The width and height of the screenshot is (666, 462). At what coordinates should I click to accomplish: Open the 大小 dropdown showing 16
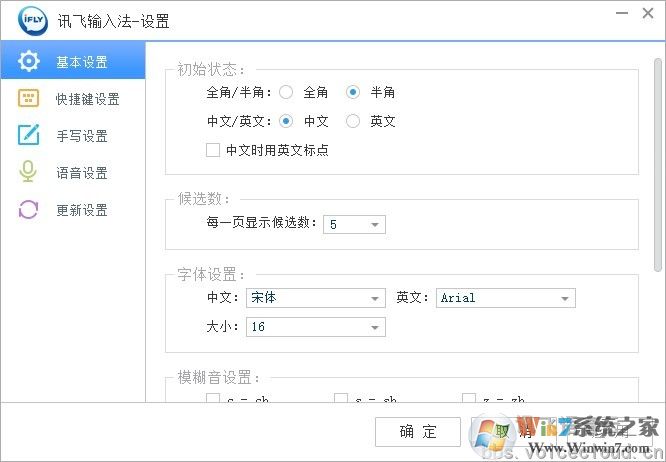pos(316,327)
